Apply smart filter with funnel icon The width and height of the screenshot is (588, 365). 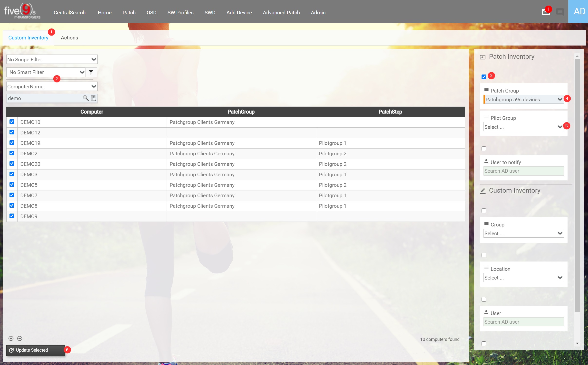[x=91, y=72]
